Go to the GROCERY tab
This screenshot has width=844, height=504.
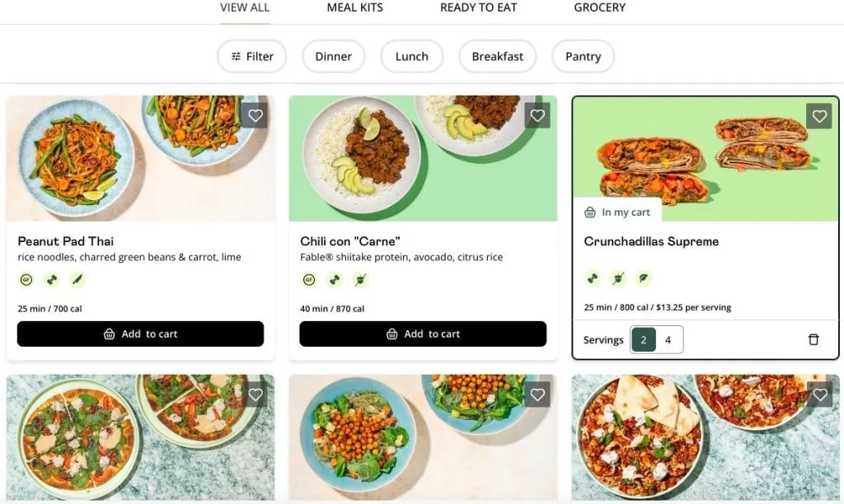pos(599,8)
